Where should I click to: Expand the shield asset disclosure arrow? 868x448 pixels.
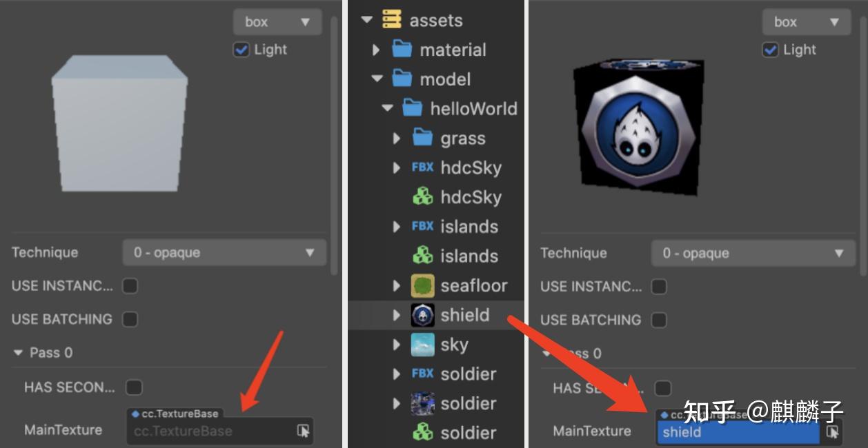(397, 315)
